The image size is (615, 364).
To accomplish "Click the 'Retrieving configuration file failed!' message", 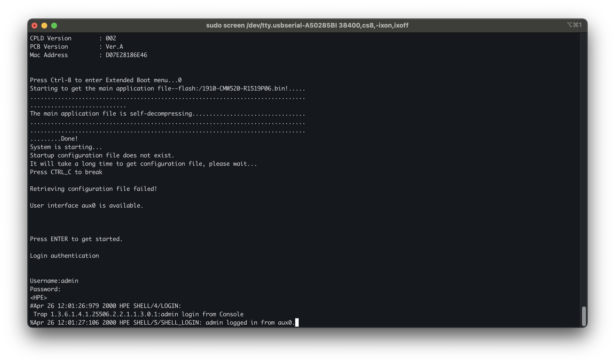I will (93, 189).
